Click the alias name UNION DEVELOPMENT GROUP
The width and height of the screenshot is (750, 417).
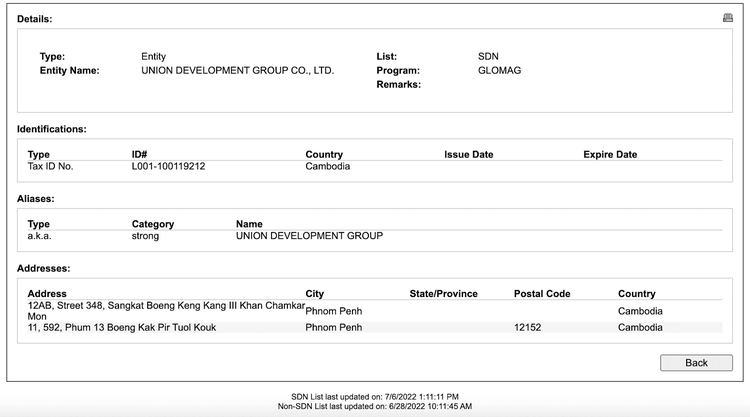point(309,237)
